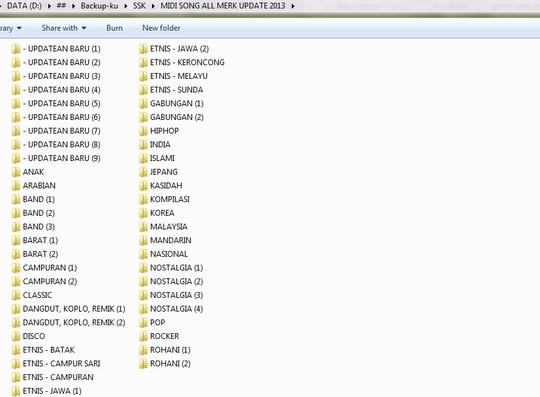
Task: Select the - UPDATEAN BARU (5) folder
Action: click(x=56, y=103)
